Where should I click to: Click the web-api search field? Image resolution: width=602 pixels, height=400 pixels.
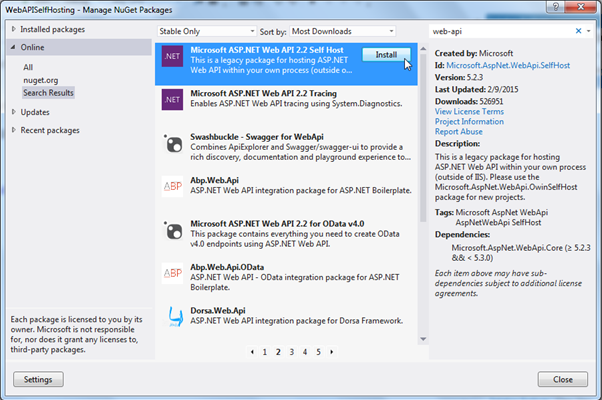click(501, 31)
